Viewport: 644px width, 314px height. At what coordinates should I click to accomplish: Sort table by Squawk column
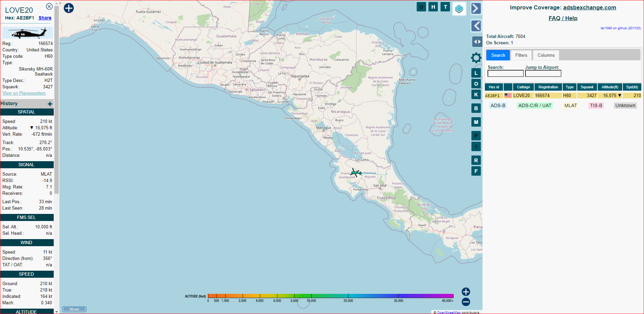pyautogui.click(x=587, y=87)
